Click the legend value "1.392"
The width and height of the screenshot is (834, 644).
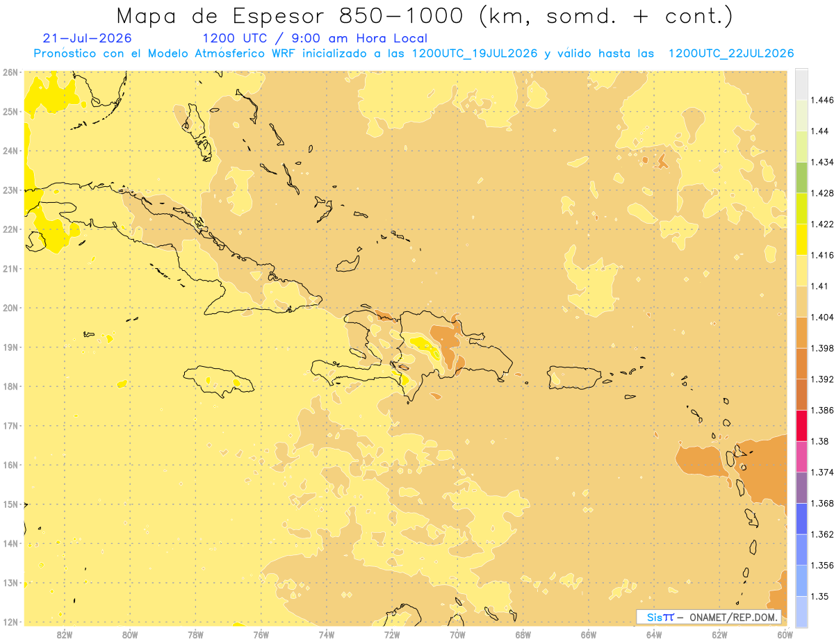click(822, 379)
